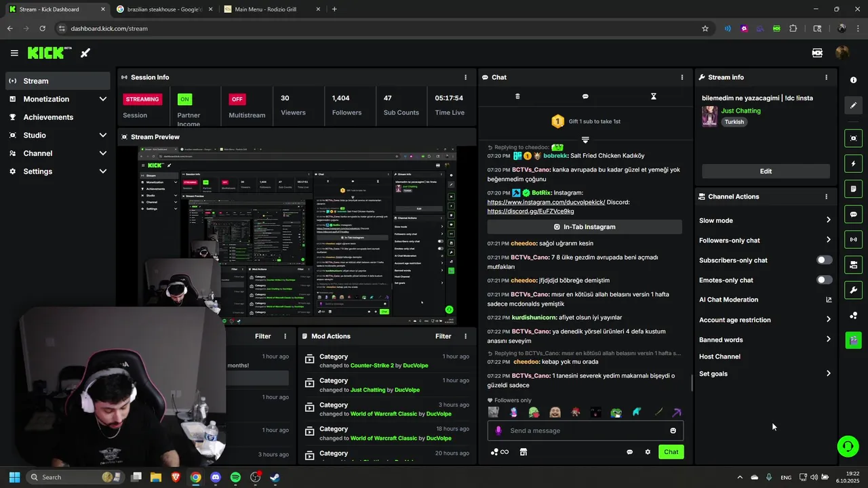Click the chat bubble icon in the right sidebar

(x=853, y=214)
